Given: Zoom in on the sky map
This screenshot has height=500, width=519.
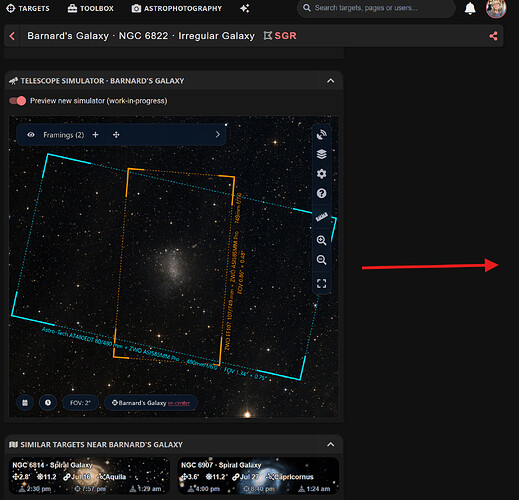Looking at the screenshot, I should (x=321, y=240).
